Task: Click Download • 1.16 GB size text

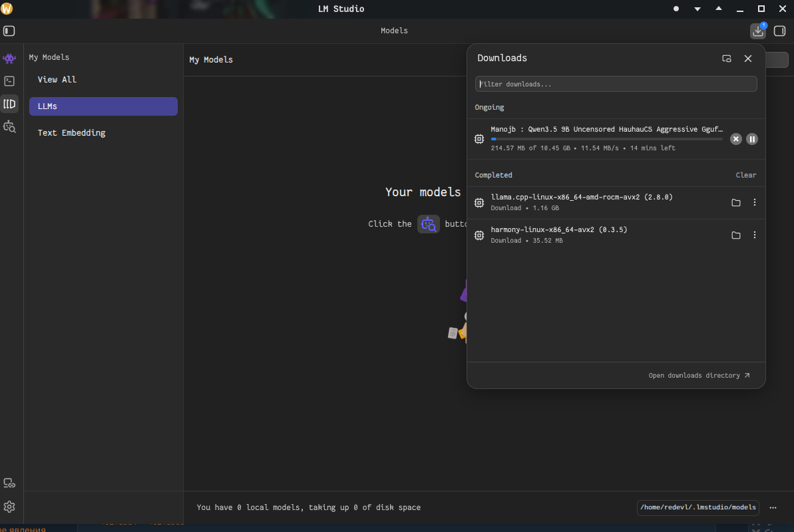Action: [524, 208]
